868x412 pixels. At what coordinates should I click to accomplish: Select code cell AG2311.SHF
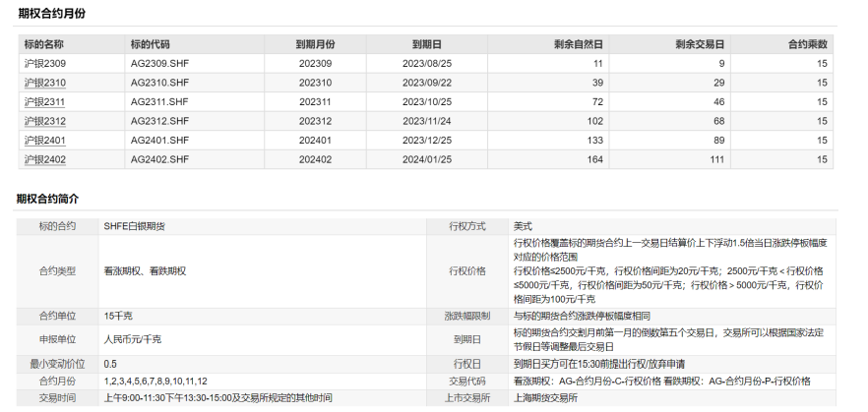pos(159,102)
